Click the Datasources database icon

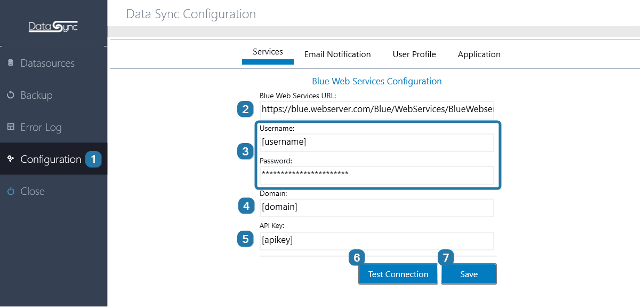click(11, 63)
